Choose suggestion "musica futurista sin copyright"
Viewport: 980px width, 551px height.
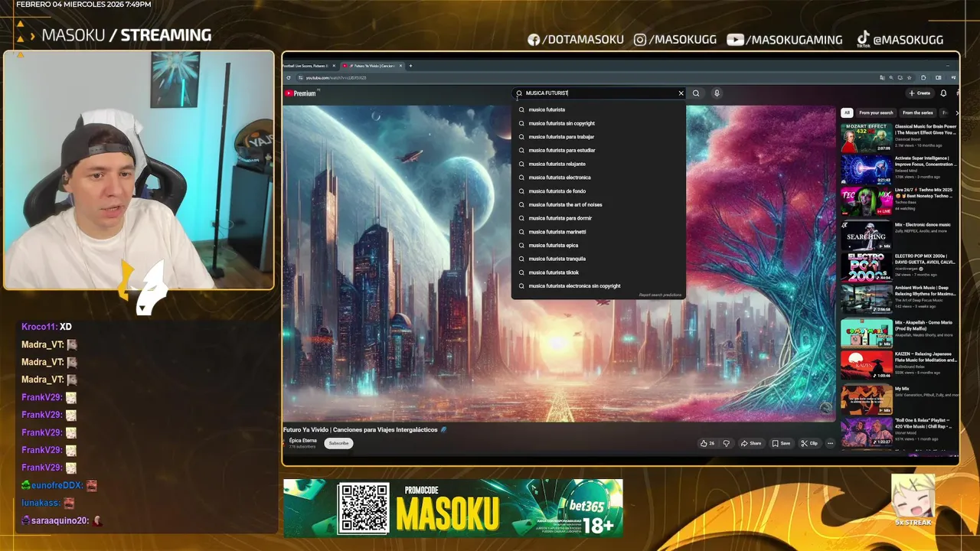pyautogui.click(x=599, y=123)
